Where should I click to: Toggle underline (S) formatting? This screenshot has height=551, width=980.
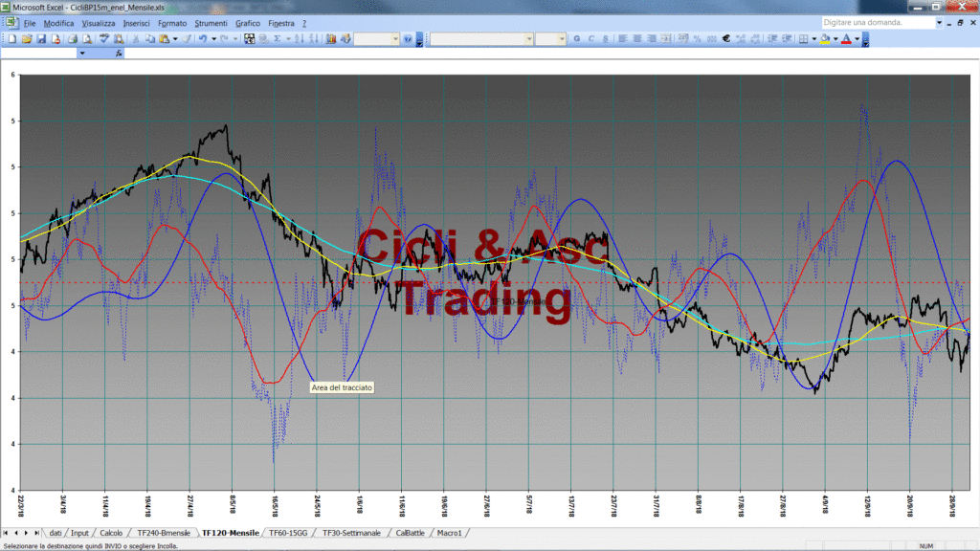tap(606, 38)
